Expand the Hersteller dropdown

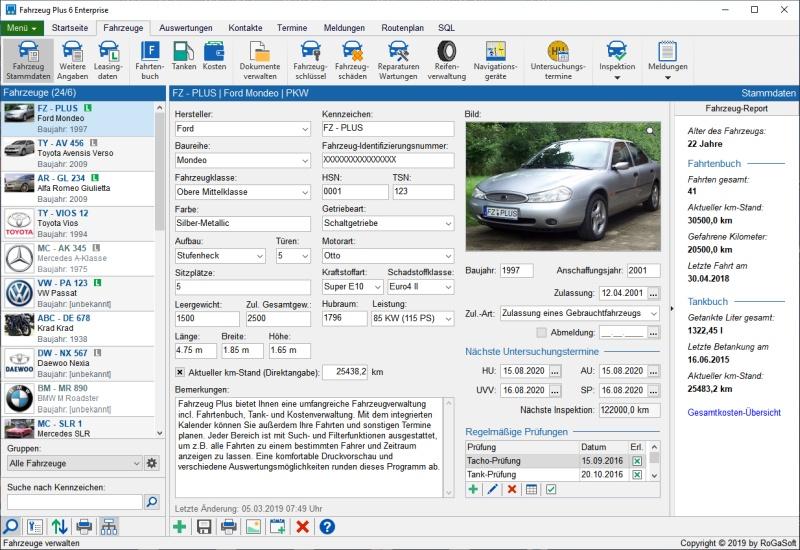pos(305,129)
